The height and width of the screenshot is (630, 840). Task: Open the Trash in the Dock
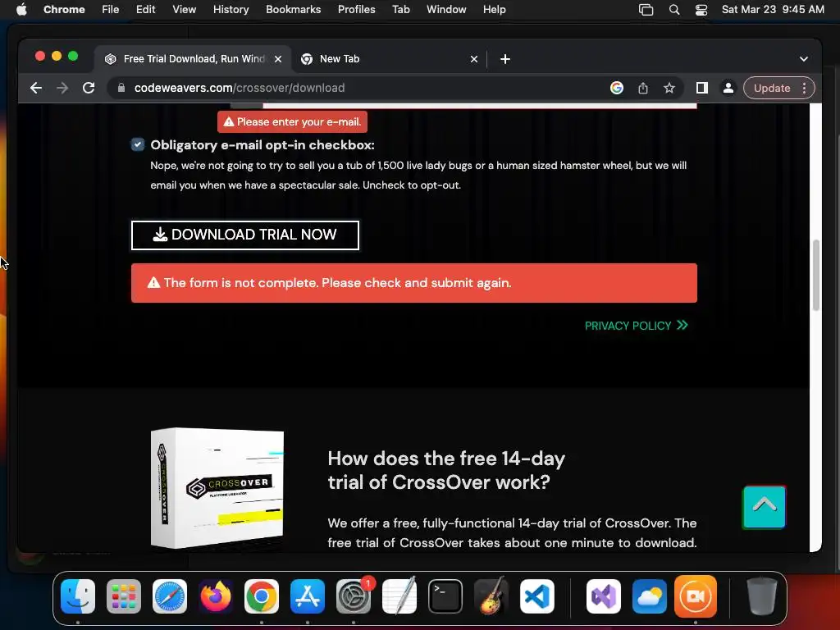(x=762, y=596)
